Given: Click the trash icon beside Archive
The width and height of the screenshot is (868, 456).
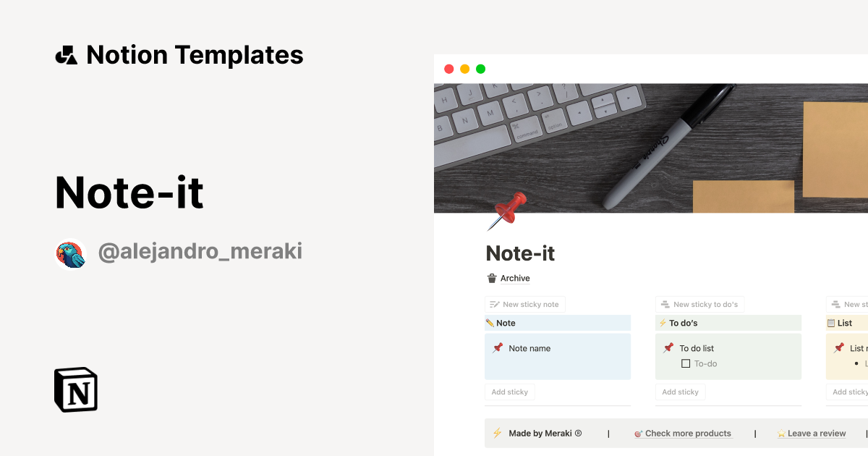Looking at the screenshot, I should click(x=491, y=278).
